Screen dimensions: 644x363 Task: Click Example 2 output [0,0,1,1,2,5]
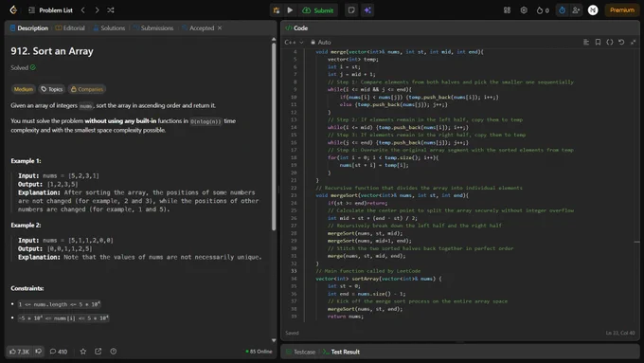[x=55, y=248]
